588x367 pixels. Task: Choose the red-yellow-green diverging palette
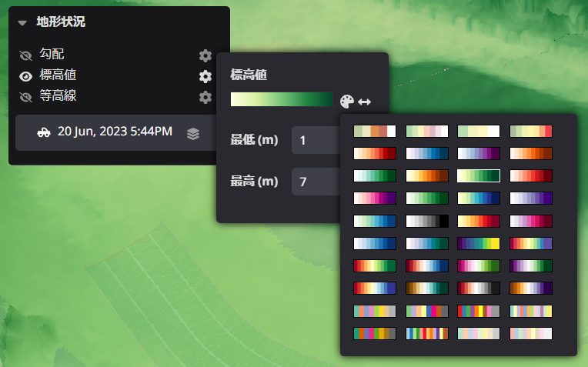(x=375, y=265)
